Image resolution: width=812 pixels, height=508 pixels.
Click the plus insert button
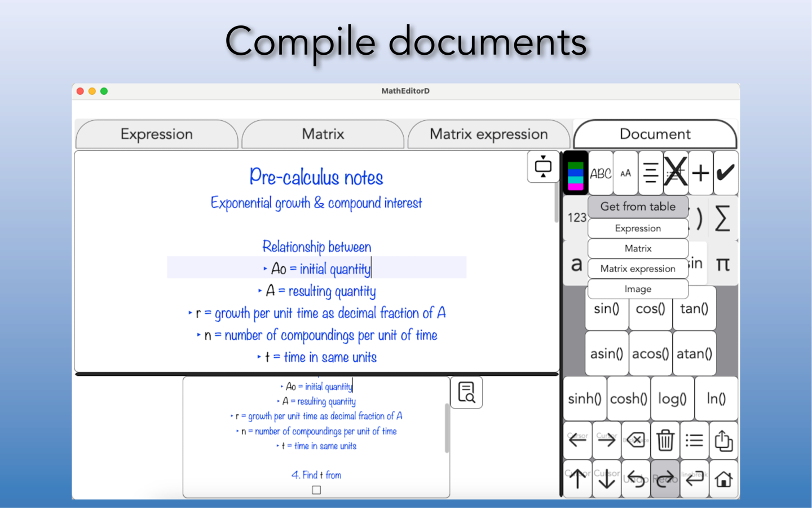(700, 173)
